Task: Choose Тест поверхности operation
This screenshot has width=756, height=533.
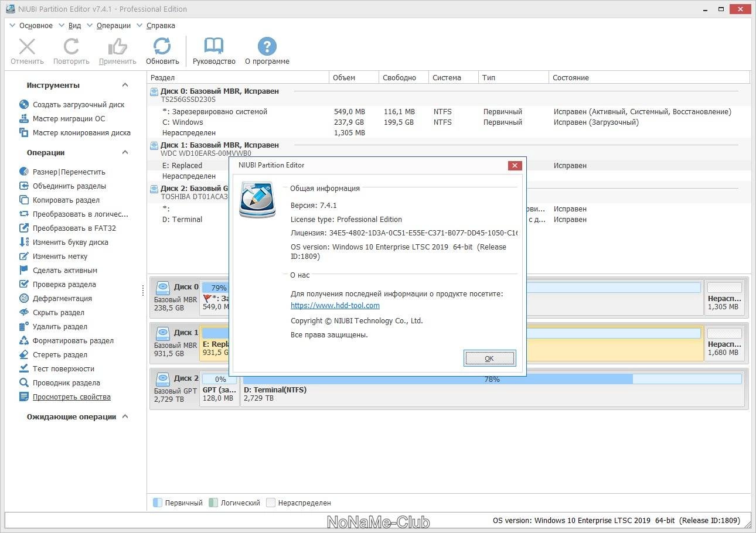Action: [x=63, y=369]
